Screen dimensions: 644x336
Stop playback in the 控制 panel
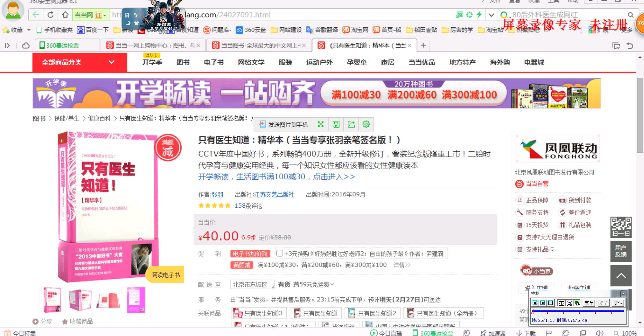point(543,303)
